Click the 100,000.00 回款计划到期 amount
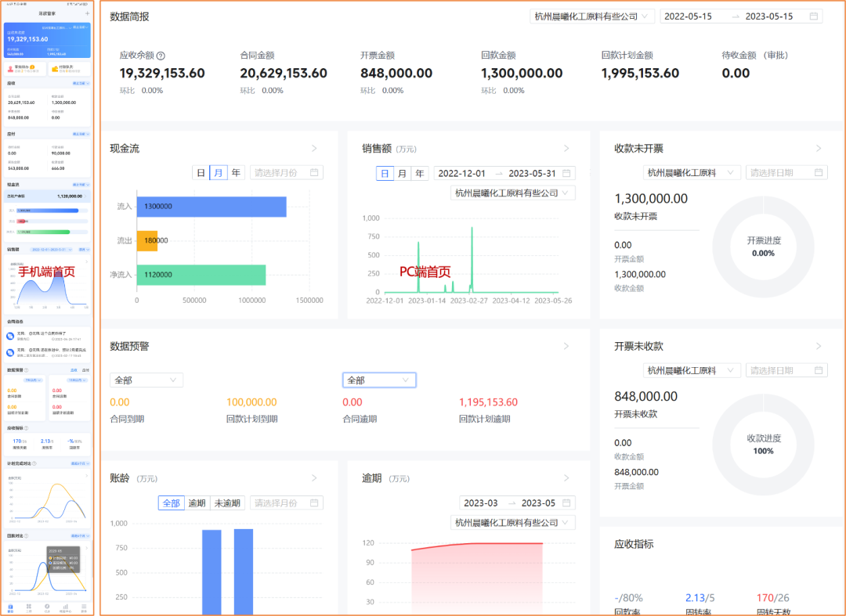Screen dimensions: 846x616 [x=251, y=402]
